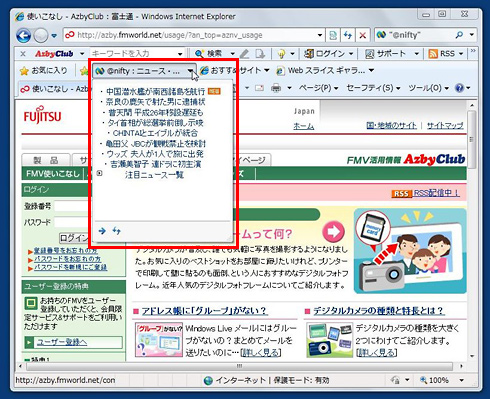Open the セーフティ(S) menu
Viewport: 490px width, 399px height.
coord(373,88)
